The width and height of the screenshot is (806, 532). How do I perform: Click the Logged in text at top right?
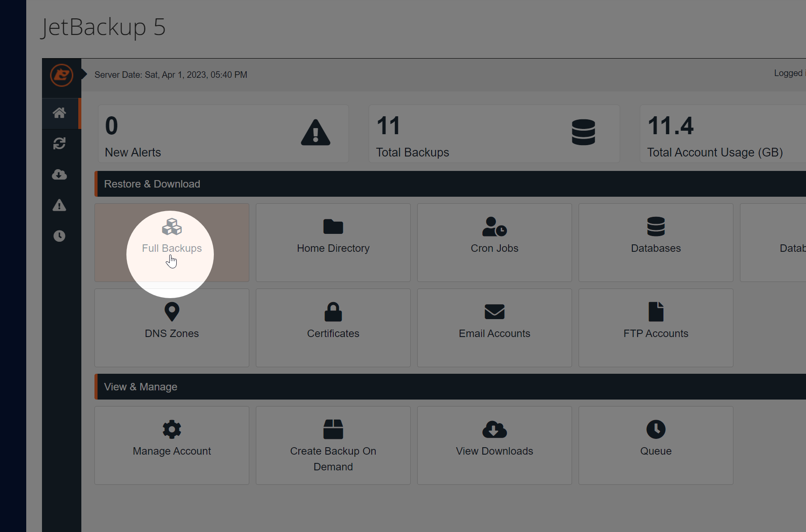(790, 73)
